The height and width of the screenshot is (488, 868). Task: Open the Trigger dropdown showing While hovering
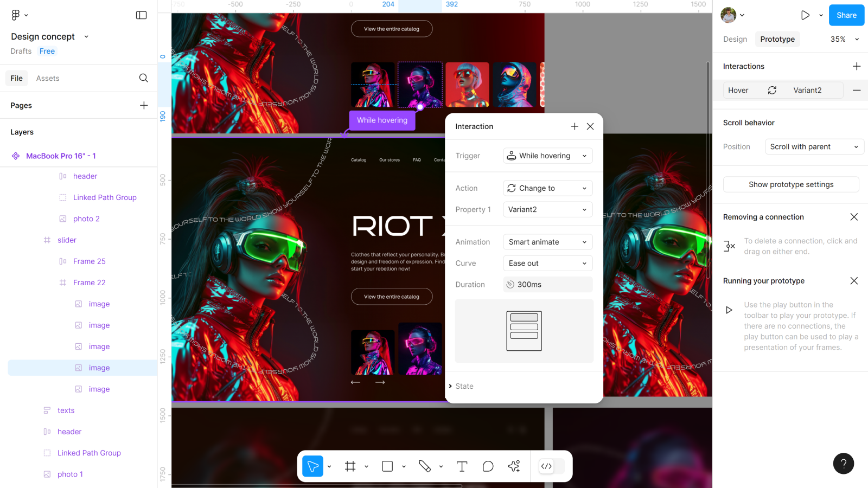click(547, 156)
